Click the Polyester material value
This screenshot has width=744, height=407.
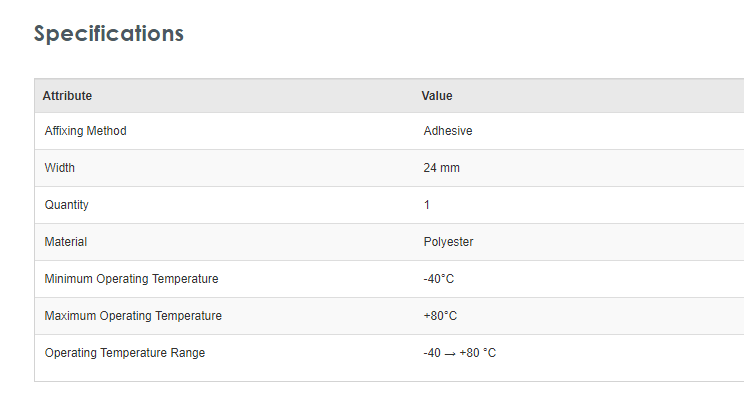(x=448, y=242)
